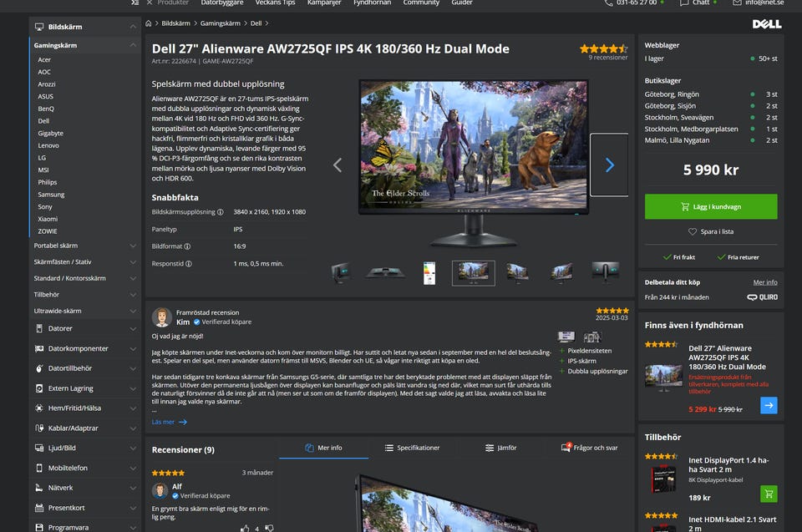The image size is (802, 532).
Task: Switch to the Jämför tab
Action: pyautogui.click(x=500, y=448)
